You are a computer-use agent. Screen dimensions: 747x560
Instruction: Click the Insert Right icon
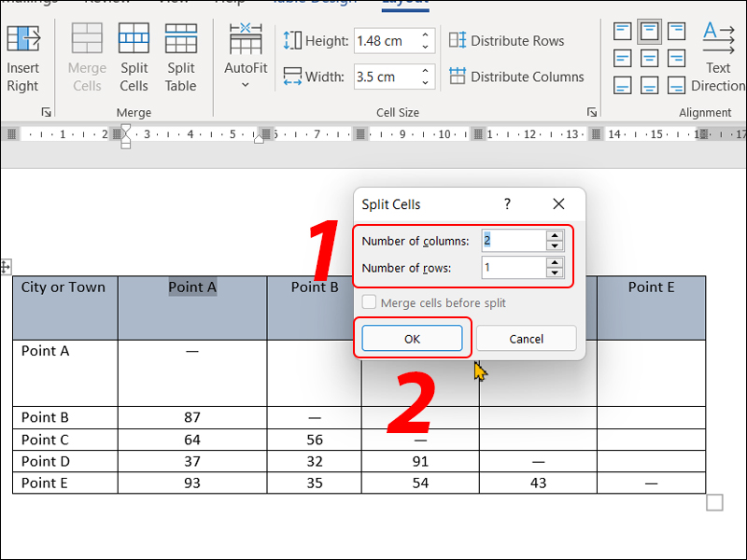(22, 40)
